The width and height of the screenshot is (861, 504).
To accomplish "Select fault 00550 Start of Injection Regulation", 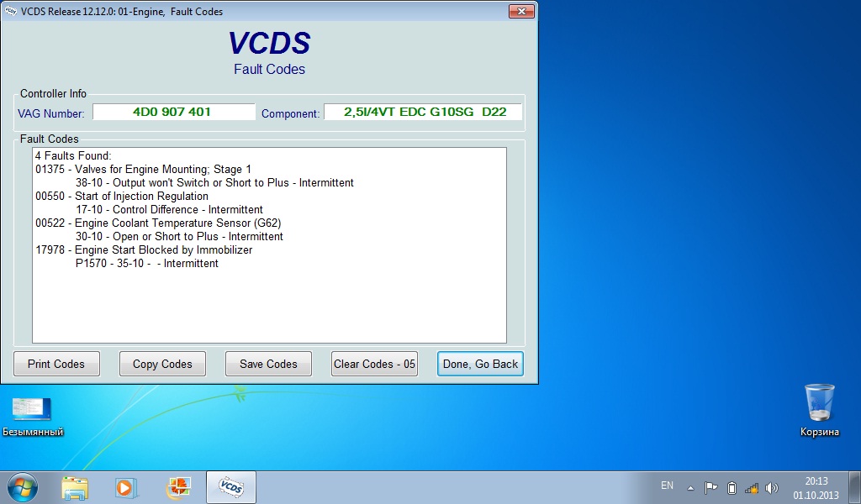I will coord(122,196).
